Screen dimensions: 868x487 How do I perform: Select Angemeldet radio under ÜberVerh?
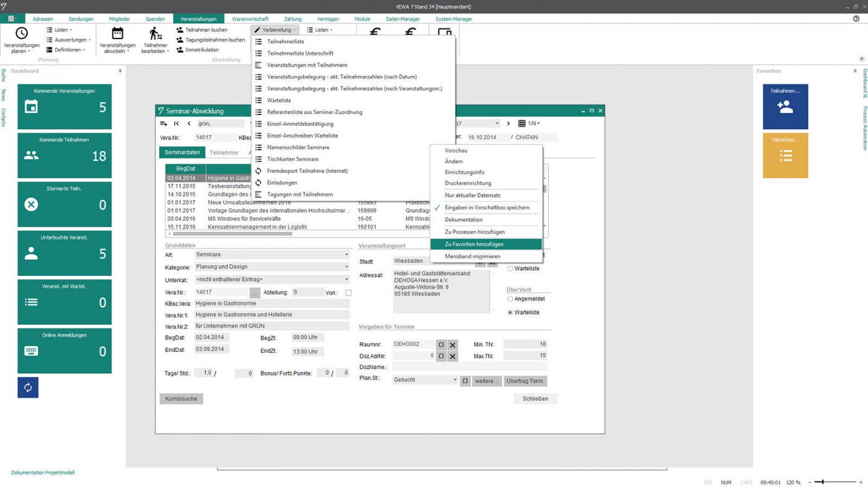coord(510,299)
